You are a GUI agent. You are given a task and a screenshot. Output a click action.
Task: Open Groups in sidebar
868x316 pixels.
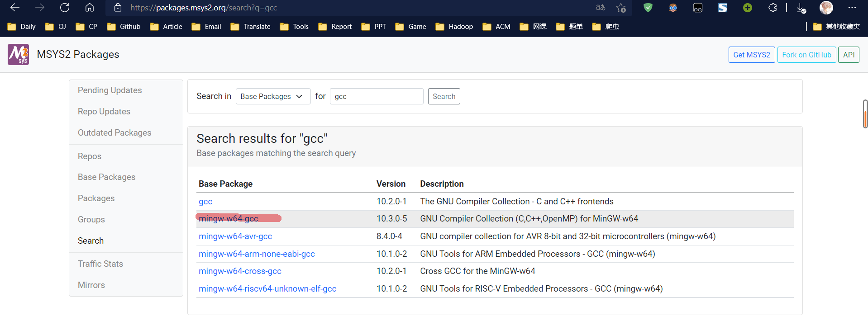[91, 220]
